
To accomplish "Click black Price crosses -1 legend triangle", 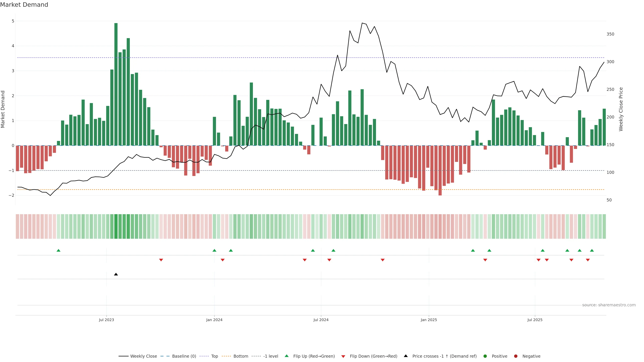I will tap(406, 356).
